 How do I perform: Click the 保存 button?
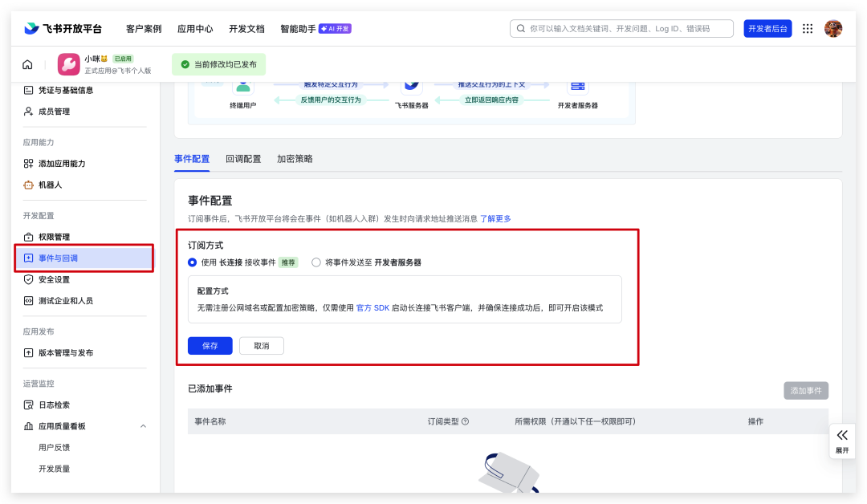pyautogui.click(x=210, y=346)
